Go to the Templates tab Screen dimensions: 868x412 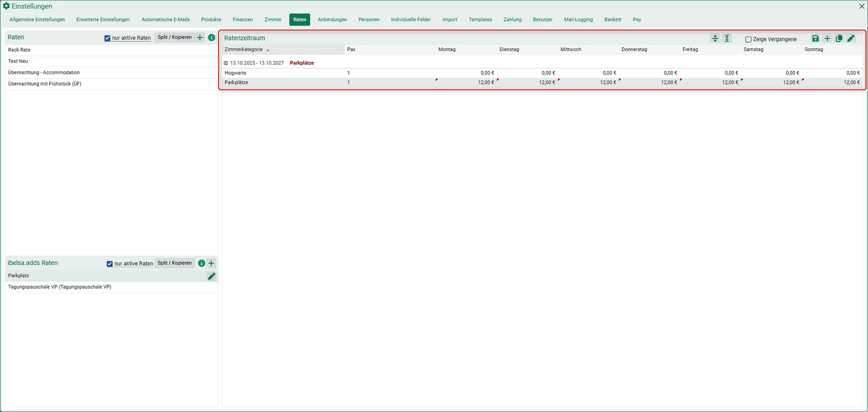481,20
